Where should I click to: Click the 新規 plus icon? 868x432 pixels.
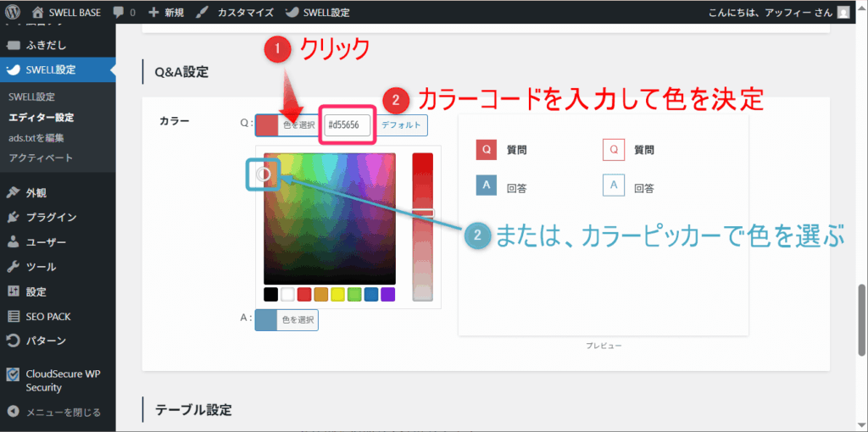(153, 13)
